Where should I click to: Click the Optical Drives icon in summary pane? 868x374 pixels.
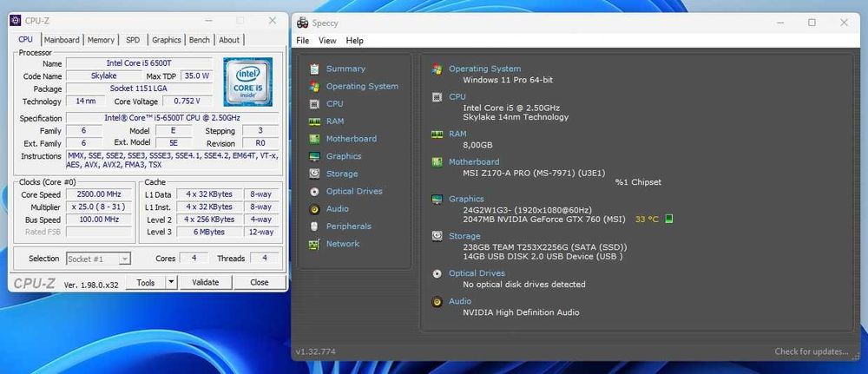(x=437, y=273)
